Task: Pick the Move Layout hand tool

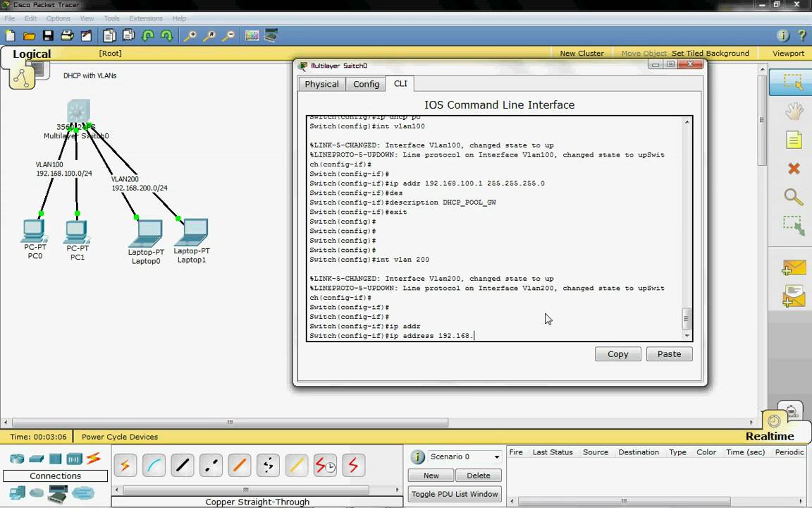Action: coord(794,111)
